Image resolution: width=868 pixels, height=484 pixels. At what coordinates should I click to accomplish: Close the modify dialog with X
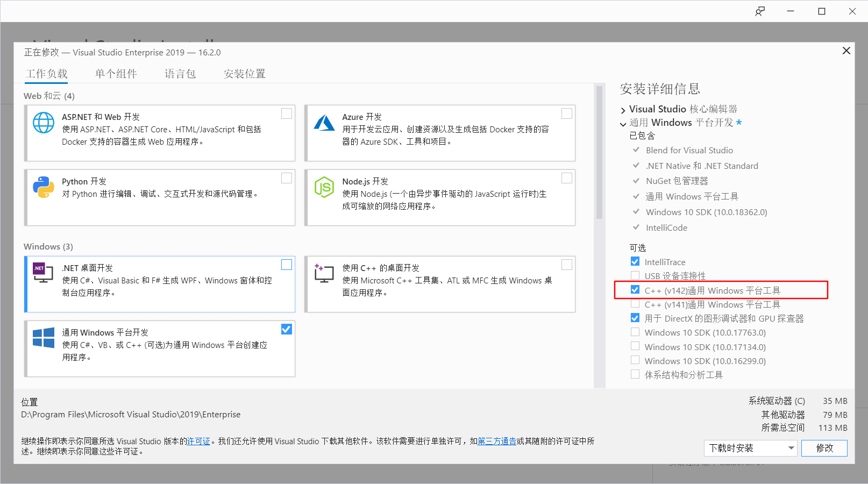846,51
